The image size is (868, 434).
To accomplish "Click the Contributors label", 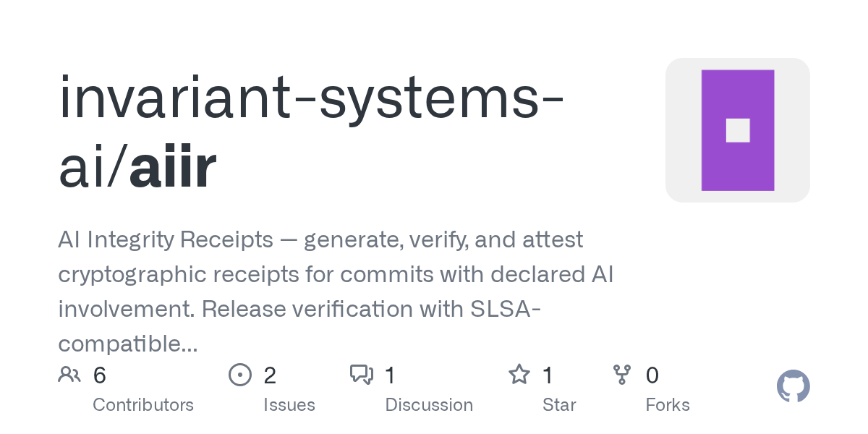I will pos(143,404).
